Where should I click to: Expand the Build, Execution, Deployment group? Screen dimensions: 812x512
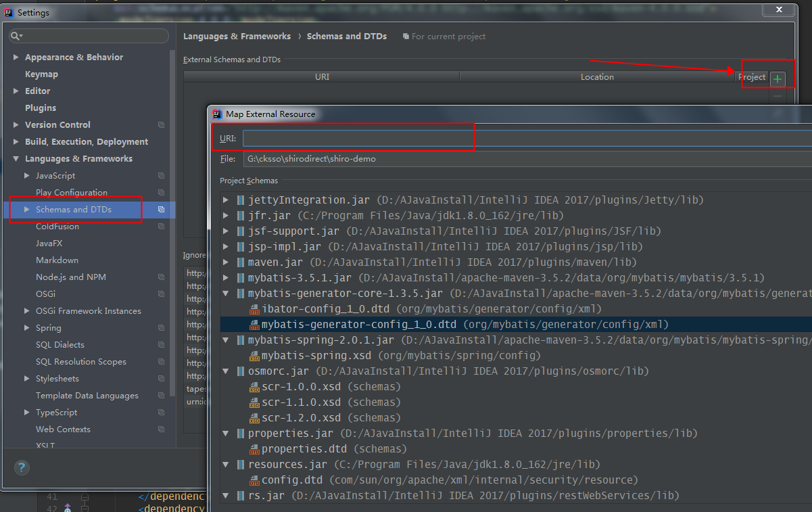tap(16, 142)
